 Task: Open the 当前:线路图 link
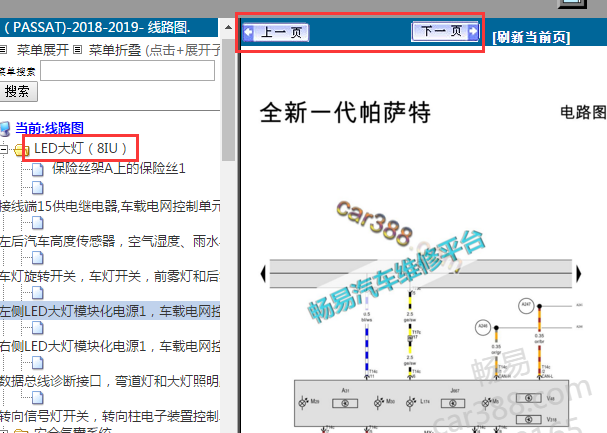[x=50, y=128]
